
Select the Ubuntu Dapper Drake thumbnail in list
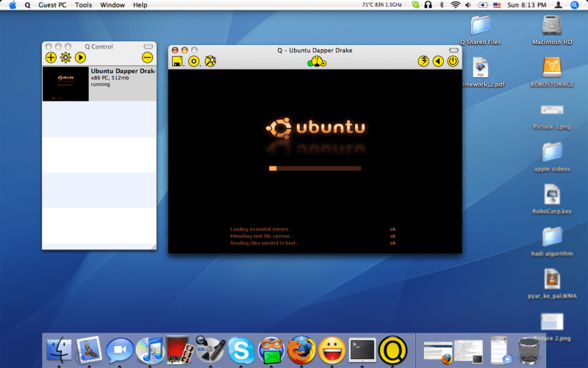(x=65, y=84)
